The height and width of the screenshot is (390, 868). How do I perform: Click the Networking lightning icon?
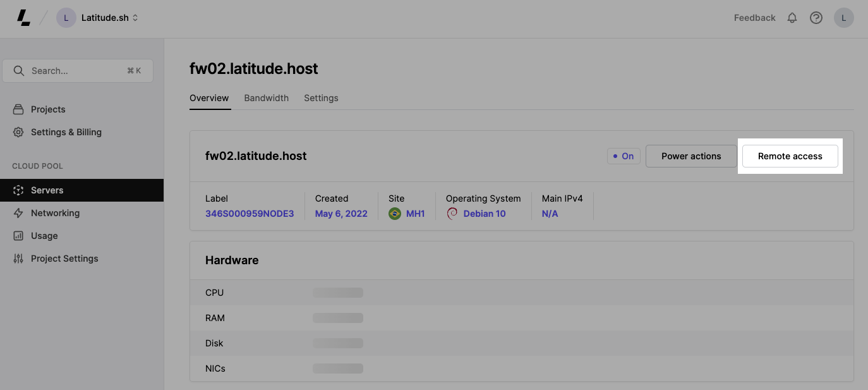[x=18, y=213]
